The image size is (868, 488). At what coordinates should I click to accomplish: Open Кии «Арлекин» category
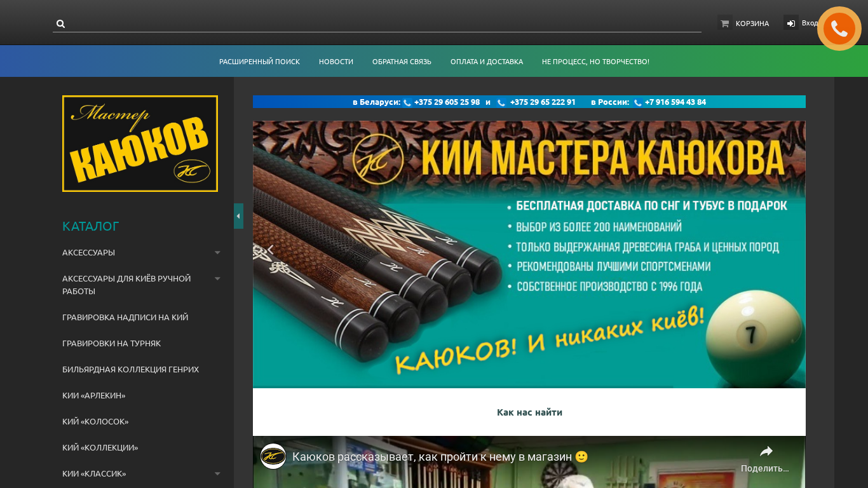94,395
